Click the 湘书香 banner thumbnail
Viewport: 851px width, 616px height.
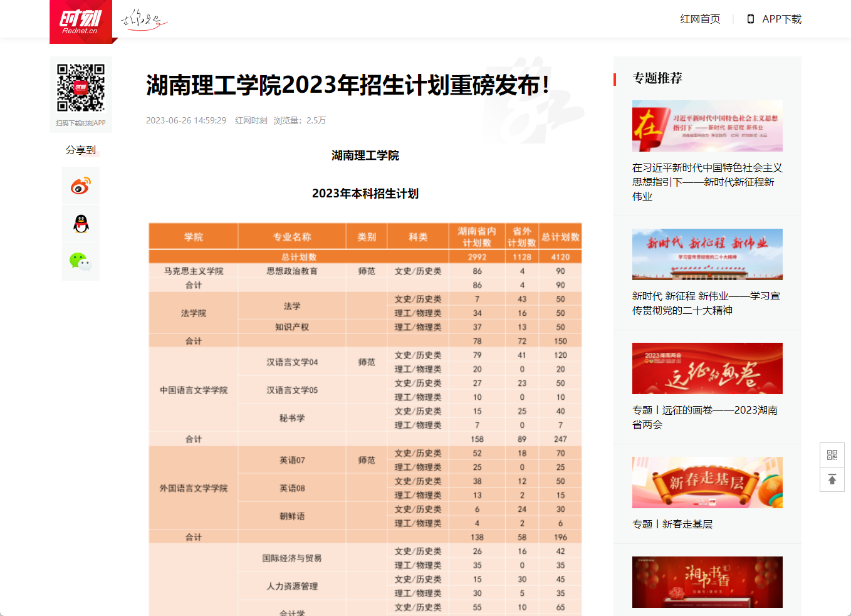(707, 582)
